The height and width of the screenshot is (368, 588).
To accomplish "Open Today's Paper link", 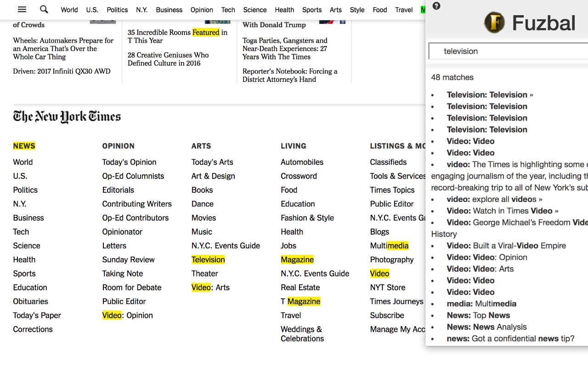I will tap(37, 315).
